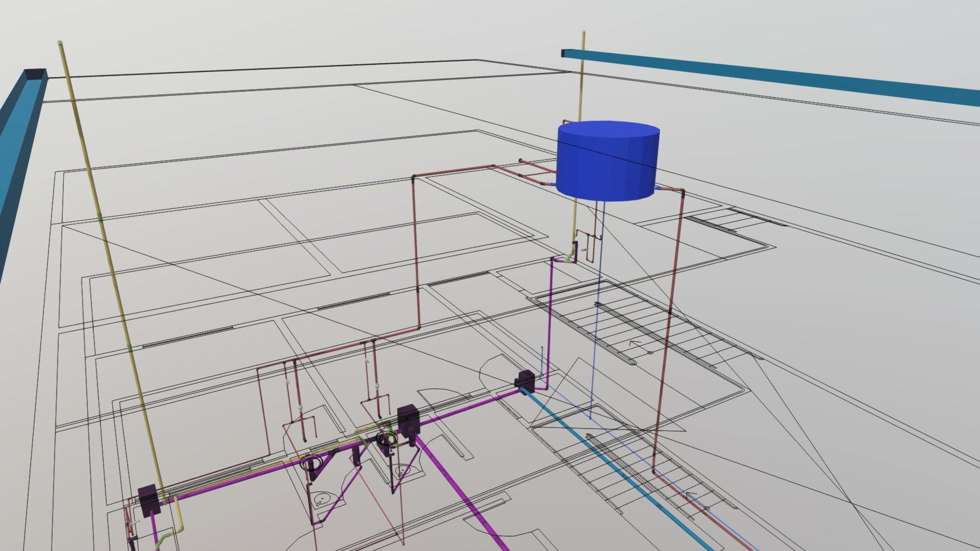Select the blue cylindrical water tank
Screen dimensions: 980x551
coord(607,161)
